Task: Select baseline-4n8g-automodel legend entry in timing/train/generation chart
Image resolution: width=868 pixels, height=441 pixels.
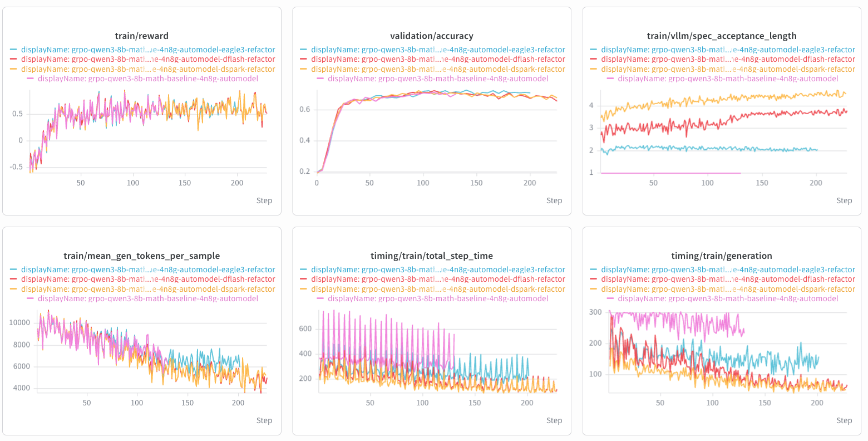Action: click(722, 298)
